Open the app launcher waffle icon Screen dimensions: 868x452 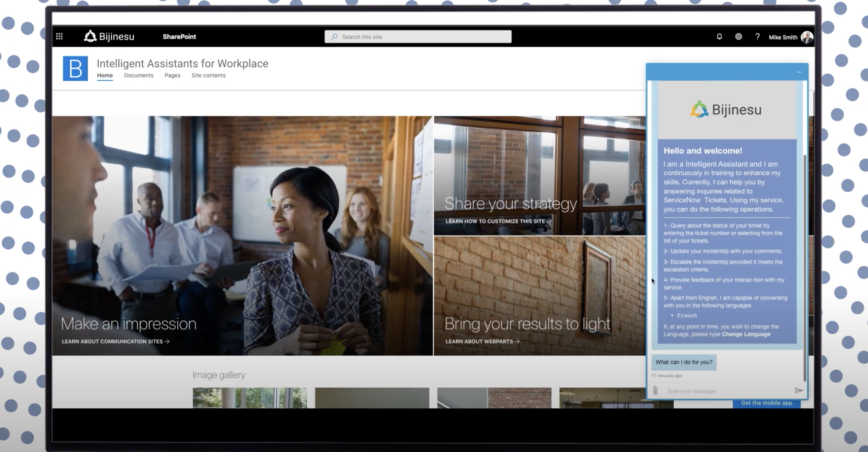pos(59,36)
